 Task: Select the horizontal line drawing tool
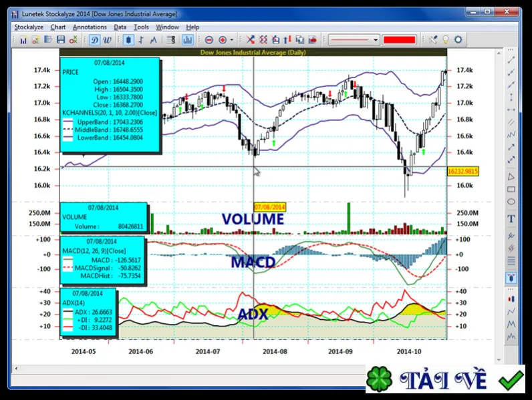(511, 110)
